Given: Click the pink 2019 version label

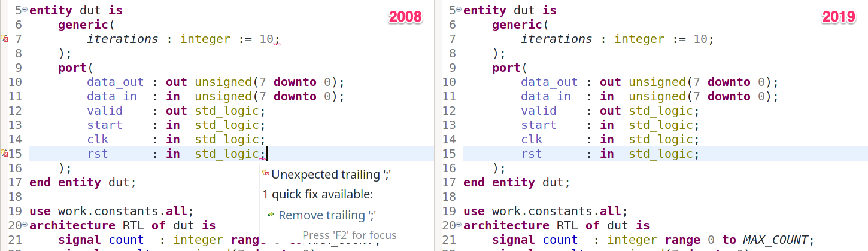Looking at the screenshot, I should pyautogui.click(x=839, y=17).
